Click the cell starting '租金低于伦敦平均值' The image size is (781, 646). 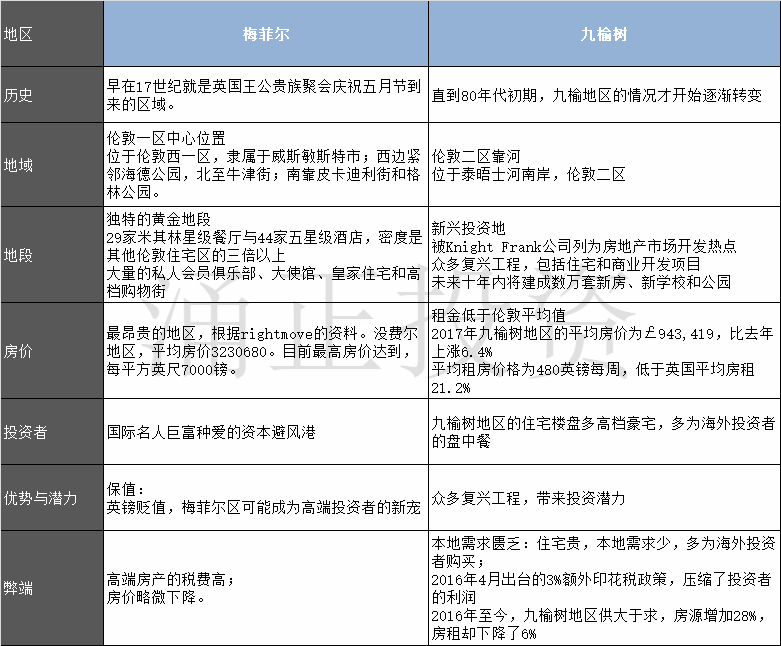click(x=604, y=351)
